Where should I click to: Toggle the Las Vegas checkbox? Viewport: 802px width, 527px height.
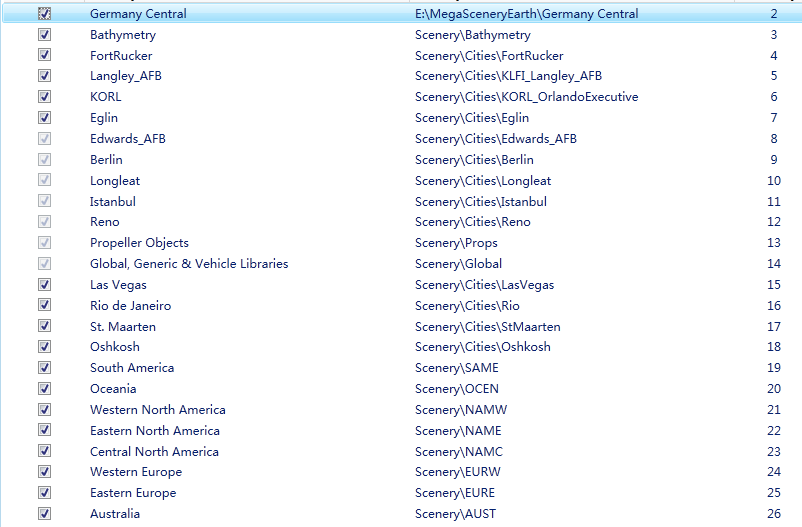(x=44, y=285)
